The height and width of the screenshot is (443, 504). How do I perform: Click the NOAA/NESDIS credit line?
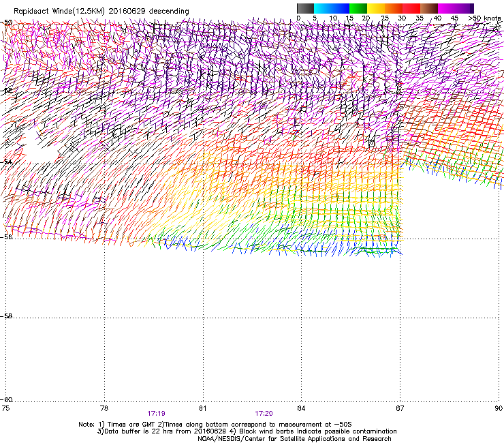(294, 439)
